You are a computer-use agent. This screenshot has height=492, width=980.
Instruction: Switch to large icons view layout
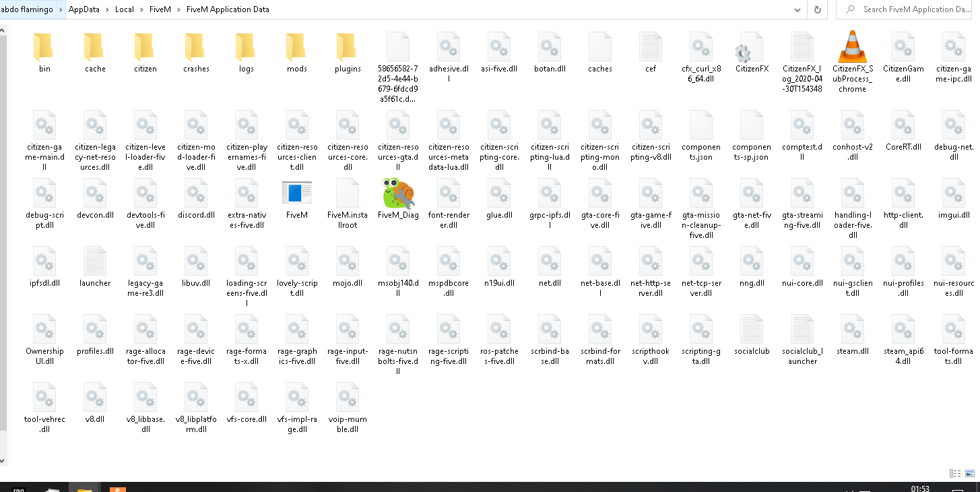pos(970,474)
